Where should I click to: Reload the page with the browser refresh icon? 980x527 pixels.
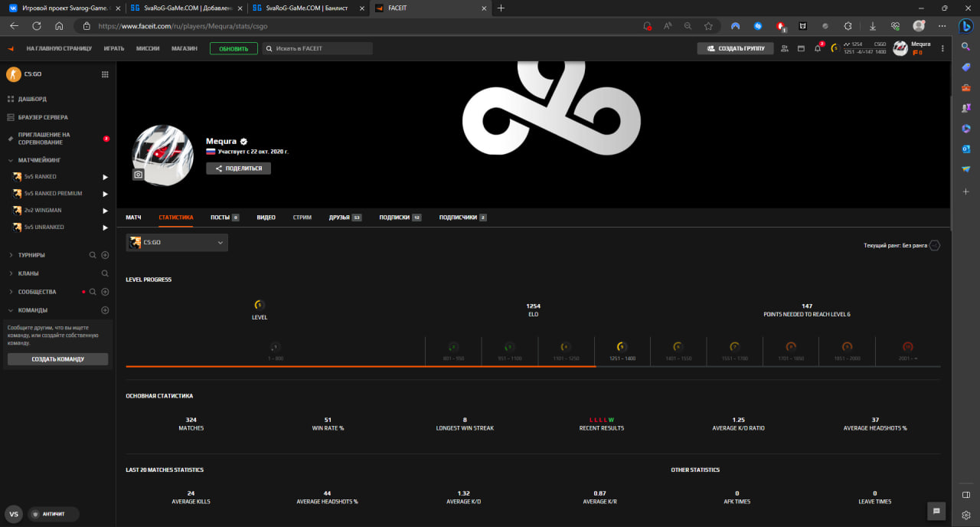tap(37, 26)
